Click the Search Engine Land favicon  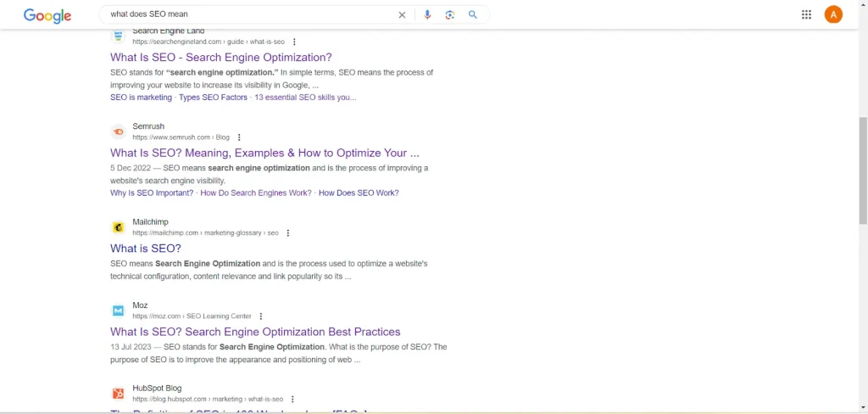coord(118,36)
